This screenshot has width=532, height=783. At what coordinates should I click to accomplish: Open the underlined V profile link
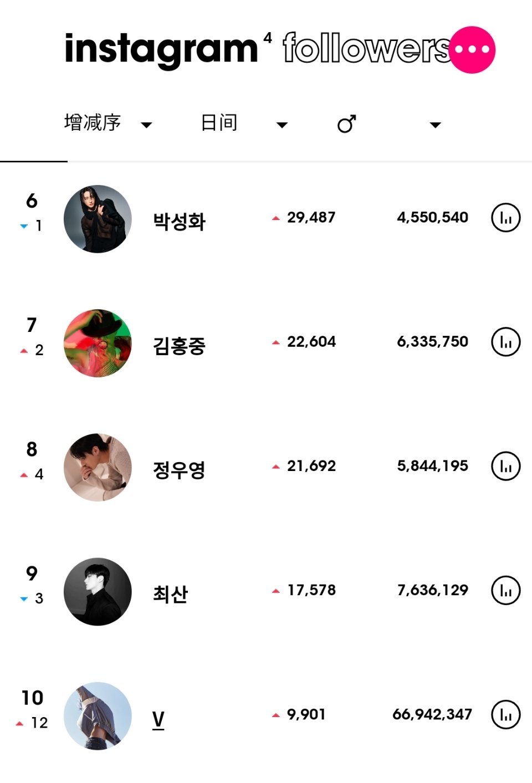(158, 720)
